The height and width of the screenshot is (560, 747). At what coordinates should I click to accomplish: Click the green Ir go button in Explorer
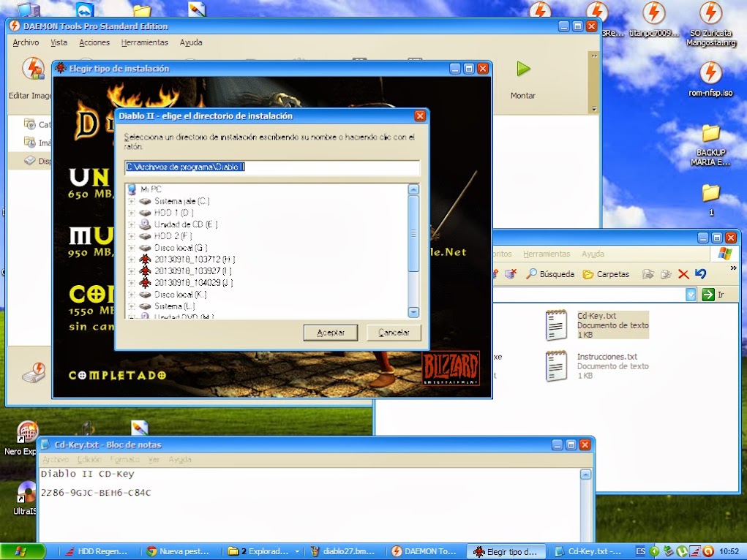[708, 295]
